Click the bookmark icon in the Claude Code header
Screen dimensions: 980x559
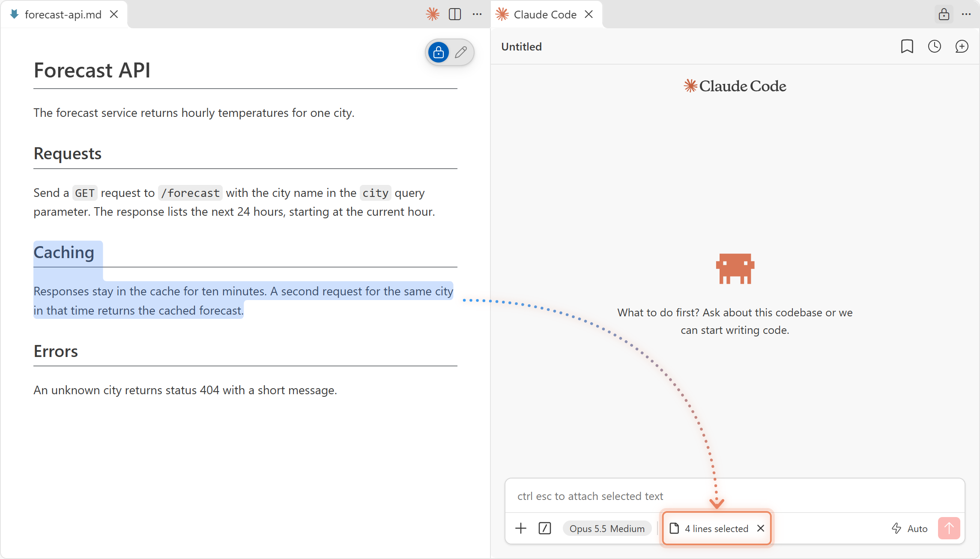[x=907, y=46]
